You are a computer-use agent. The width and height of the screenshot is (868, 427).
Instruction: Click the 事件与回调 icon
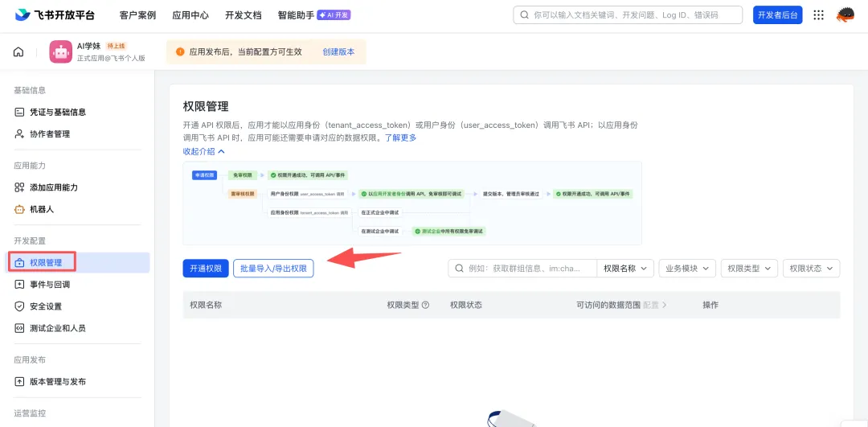click(x=19, y=285)
